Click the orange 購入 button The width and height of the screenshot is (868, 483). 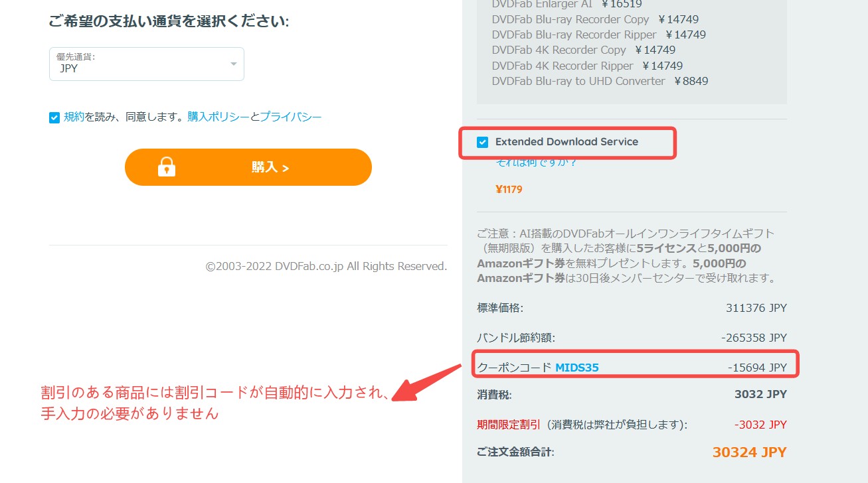(248, 167)
